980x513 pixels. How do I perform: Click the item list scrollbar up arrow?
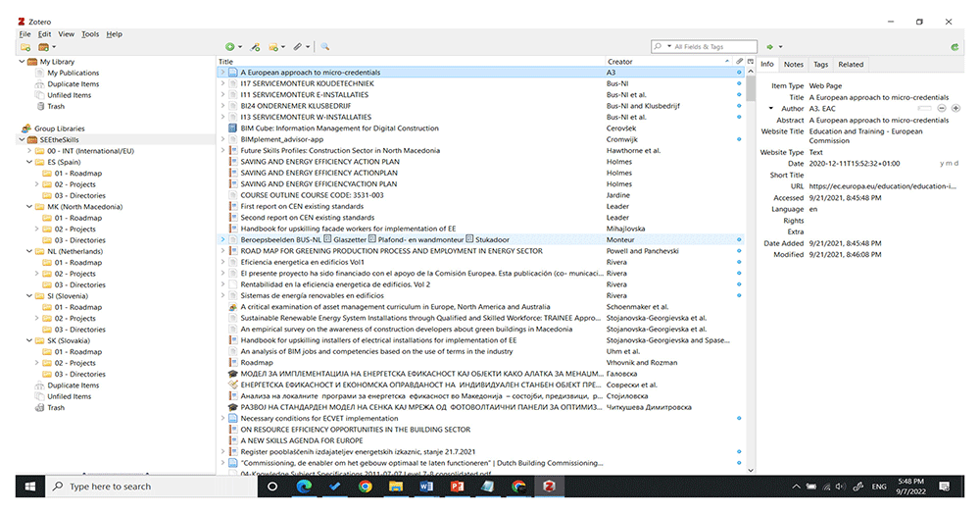tap(751, 72)
